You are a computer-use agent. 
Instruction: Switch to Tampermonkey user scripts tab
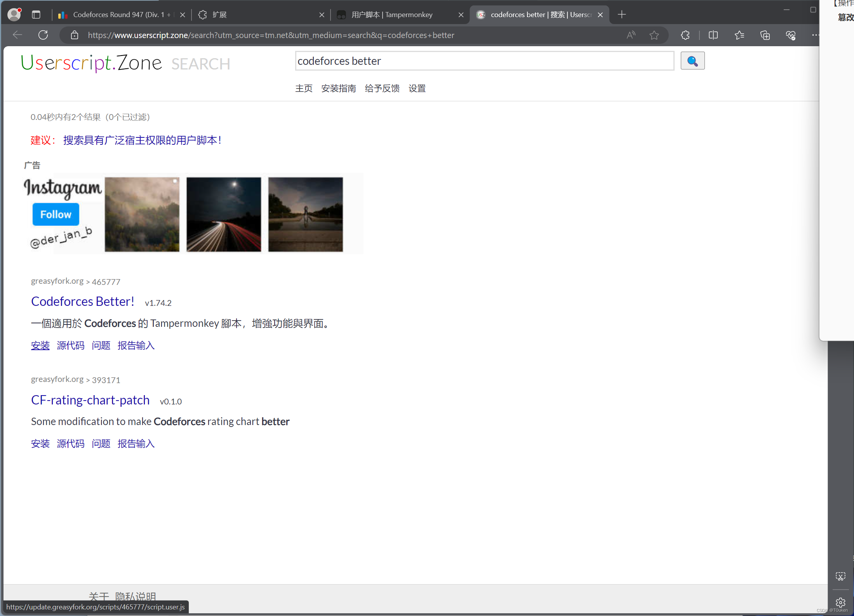(x=392, y=15)
